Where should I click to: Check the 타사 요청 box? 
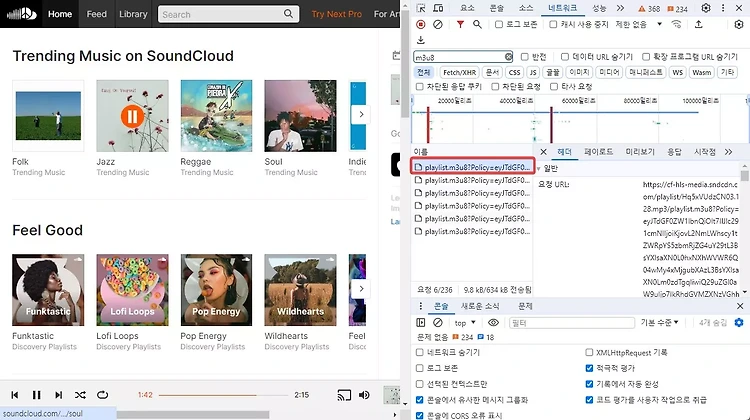(554, 87)
